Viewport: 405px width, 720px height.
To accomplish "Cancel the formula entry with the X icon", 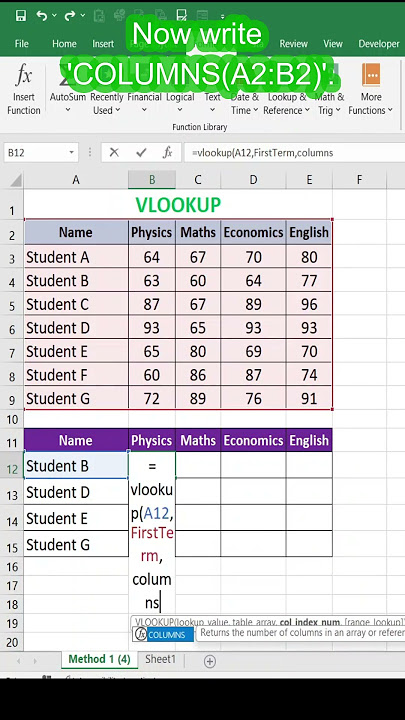I will (114, 152).
